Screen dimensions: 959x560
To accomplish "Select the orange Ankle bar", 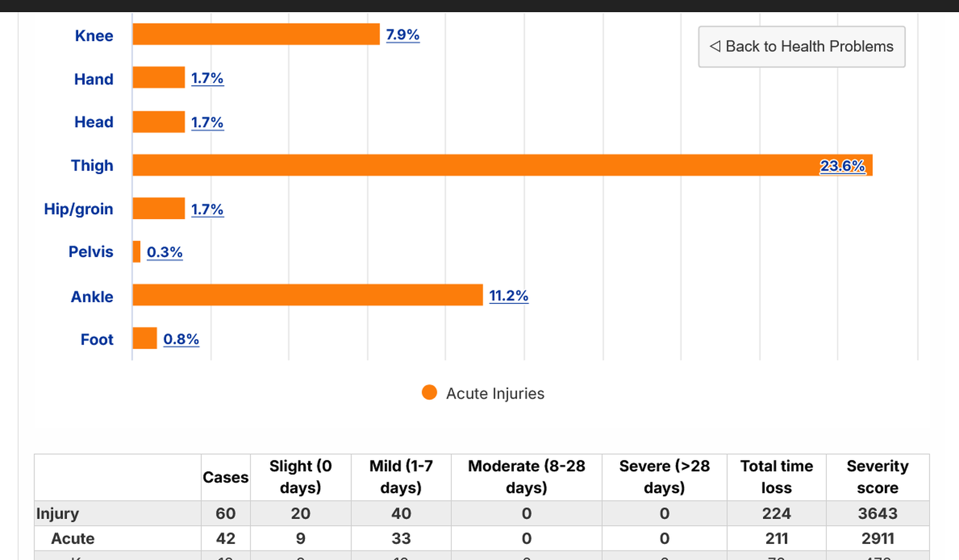I will coord(308,295).
